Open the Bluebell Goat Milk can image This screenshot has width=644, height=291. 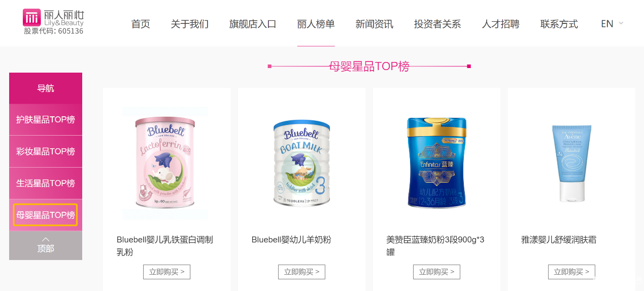(x=301, y=164)
